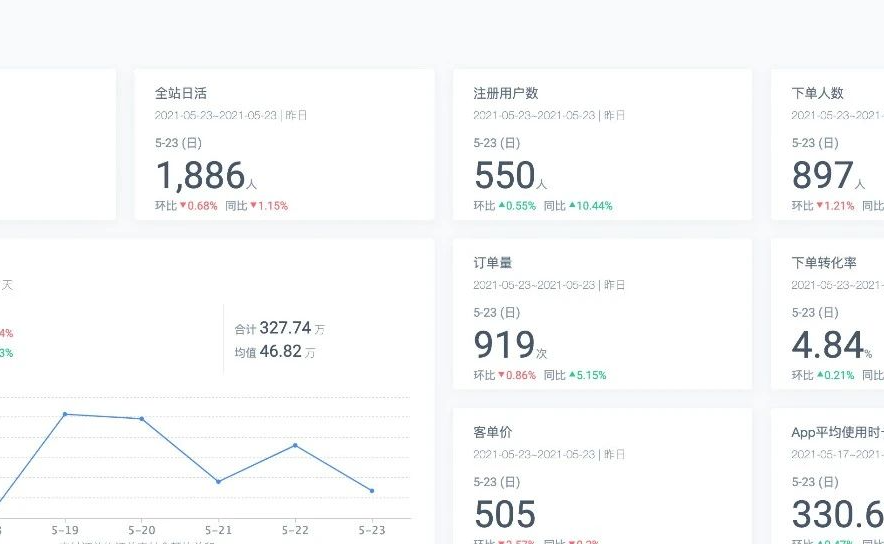The image size is (884, 544).
Task: Click the 均值 46.82 万 average
Action: [275, 352]
